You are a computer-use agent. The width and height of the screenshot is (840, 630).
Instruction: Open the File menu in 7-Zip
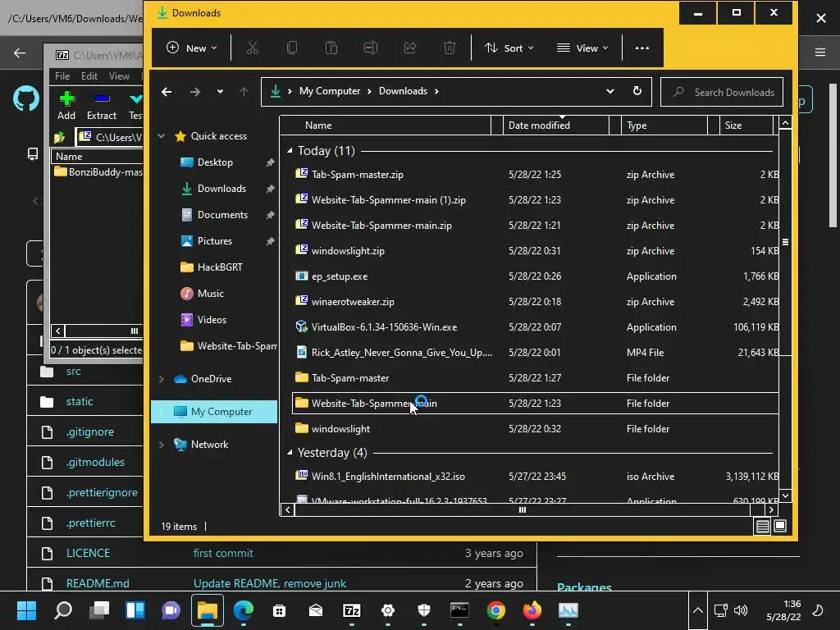[x=62, y=76]
